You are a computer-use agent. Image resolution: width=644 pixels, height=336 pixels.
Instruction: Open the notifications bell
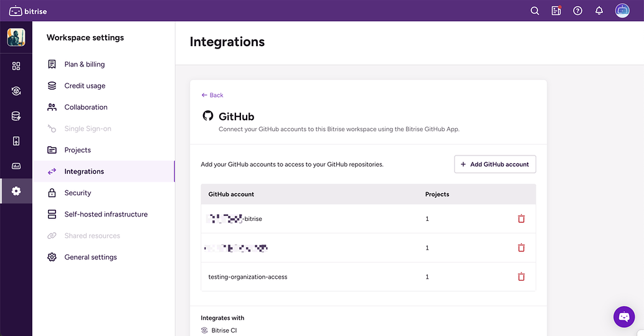[x=599, y=11]
